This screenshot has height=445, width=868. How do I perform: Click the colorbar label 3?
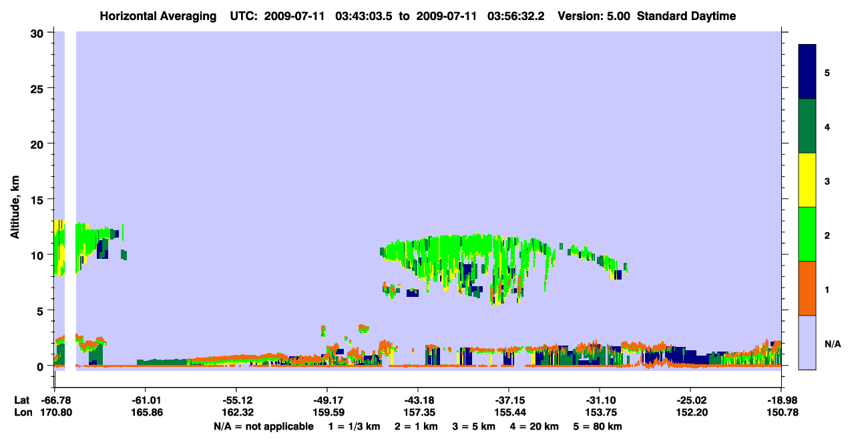[827, 181]
